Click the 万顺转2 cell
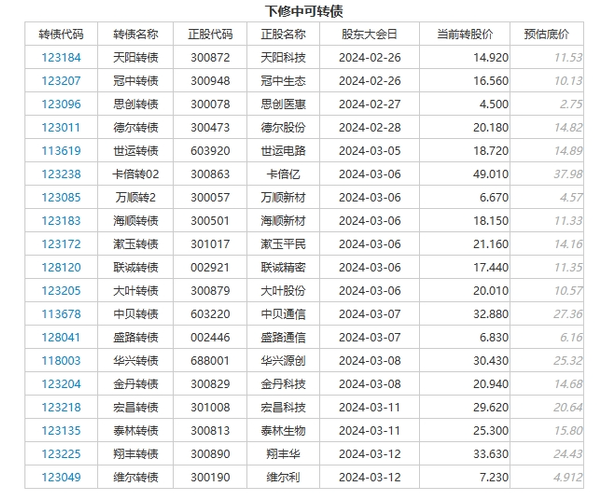The image size is (603, 500). (x=135, y=198)
